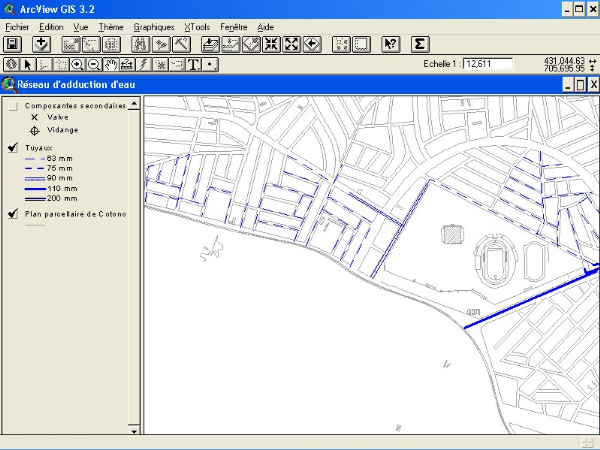This screenshot has height=450, width=600.
Task: Select the Pointer arrow tool
Action: click(28, 64)
